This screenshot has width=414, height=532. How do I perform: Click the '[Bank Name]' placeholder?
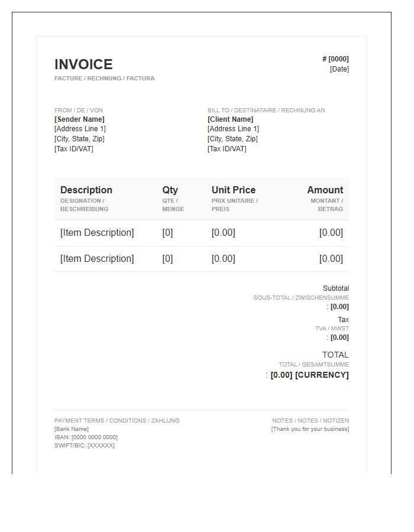tap(72, 429)
